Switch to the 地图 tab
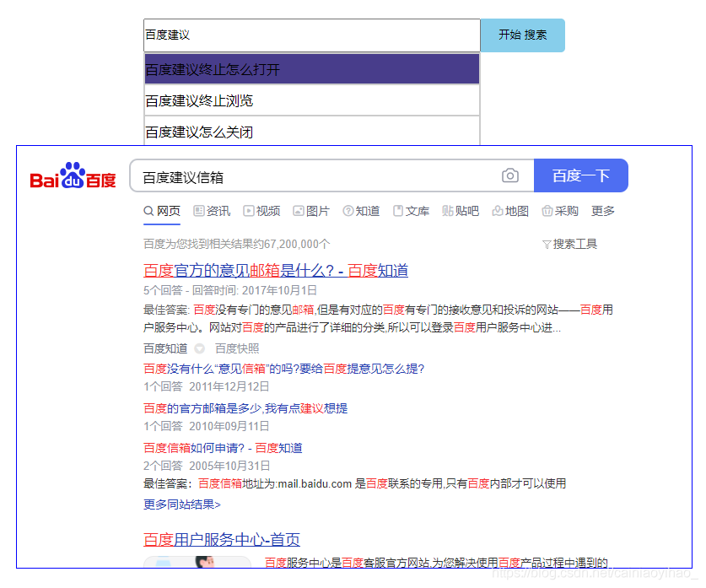Screen dimensions: 706x588 tap(510, 211)
